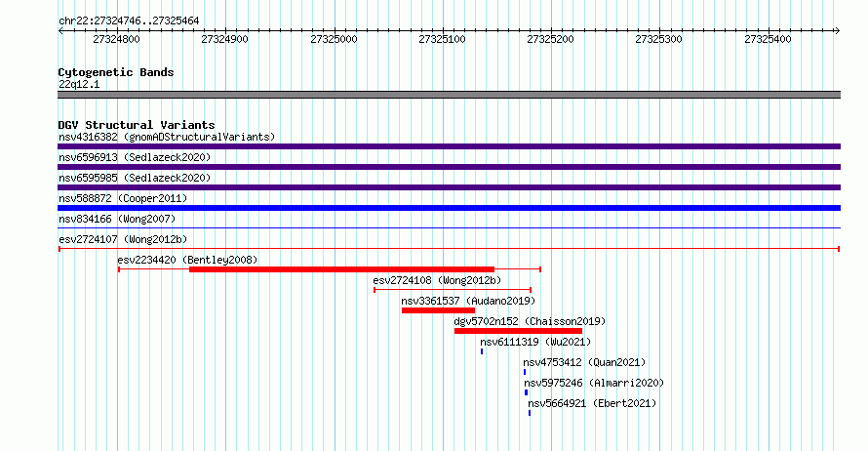Screen dimensions: 868x451
Task: Click the chr22:27324746..27325464 region label
Action: pos(129,20)
